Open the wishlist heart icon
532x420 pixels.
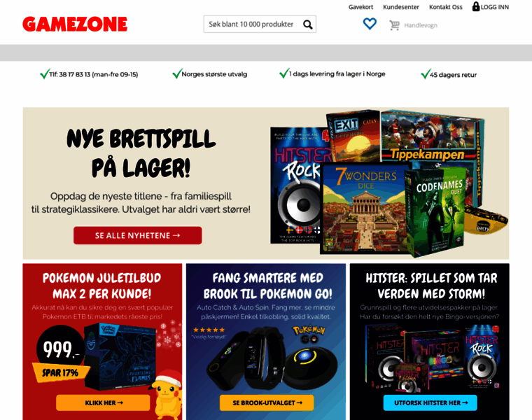pos(370,24)
